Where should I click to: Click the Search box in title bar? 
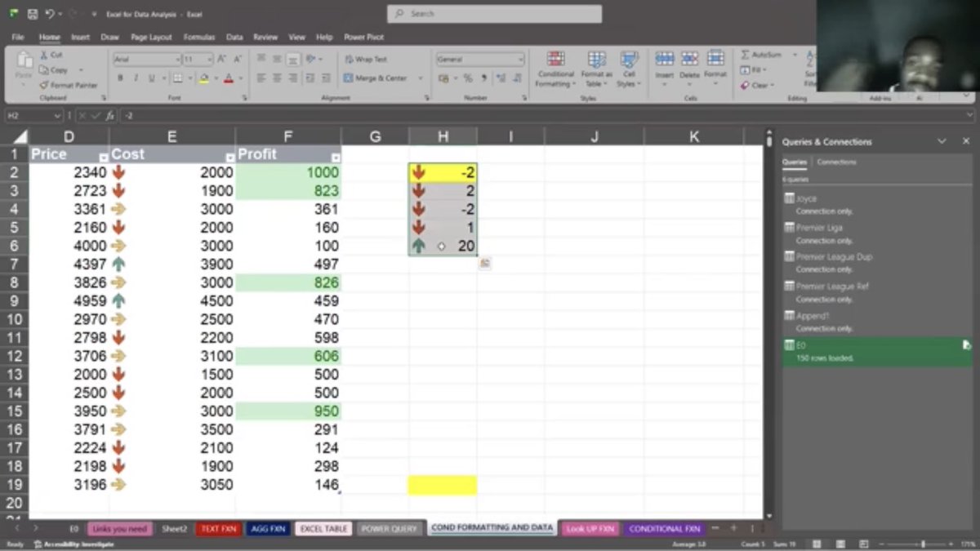[495, 14]
